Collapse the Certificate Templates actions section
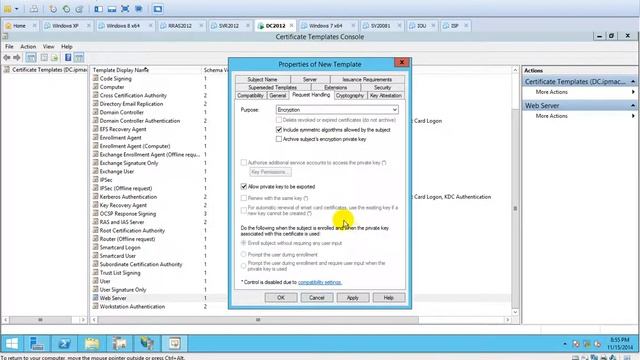640x360 pixels. click(633, 82)
